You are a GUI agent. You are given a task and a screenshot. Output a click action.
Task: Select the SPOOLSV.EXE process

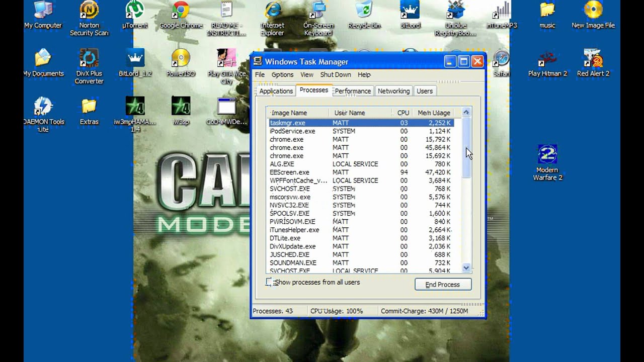(x=361, y=213)
